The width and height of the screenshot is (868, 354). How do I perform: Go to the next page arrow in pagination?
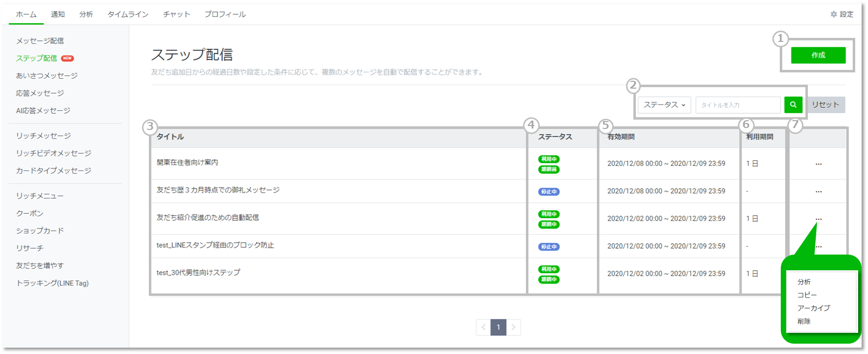[x=514, y=327]
